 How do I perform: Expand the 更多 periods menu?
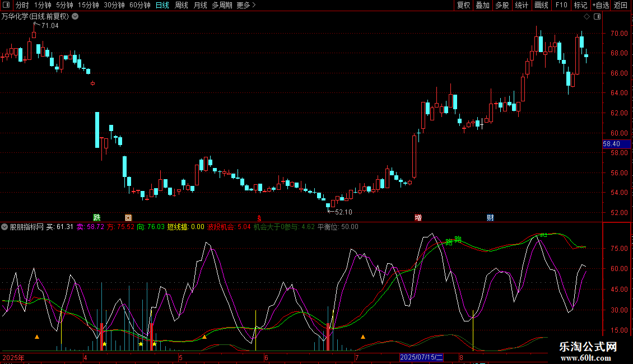[x=246, y=5]
